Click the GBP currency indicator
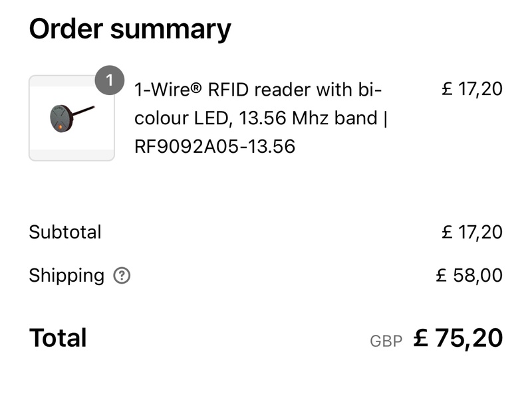532x398 pixels. coord(386,342)
